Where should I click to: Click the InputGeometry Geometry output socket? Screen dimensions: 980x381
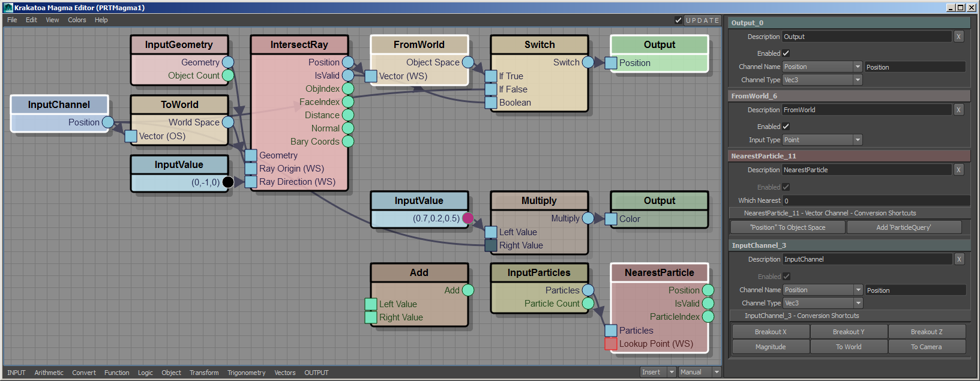tap(228, 62)
